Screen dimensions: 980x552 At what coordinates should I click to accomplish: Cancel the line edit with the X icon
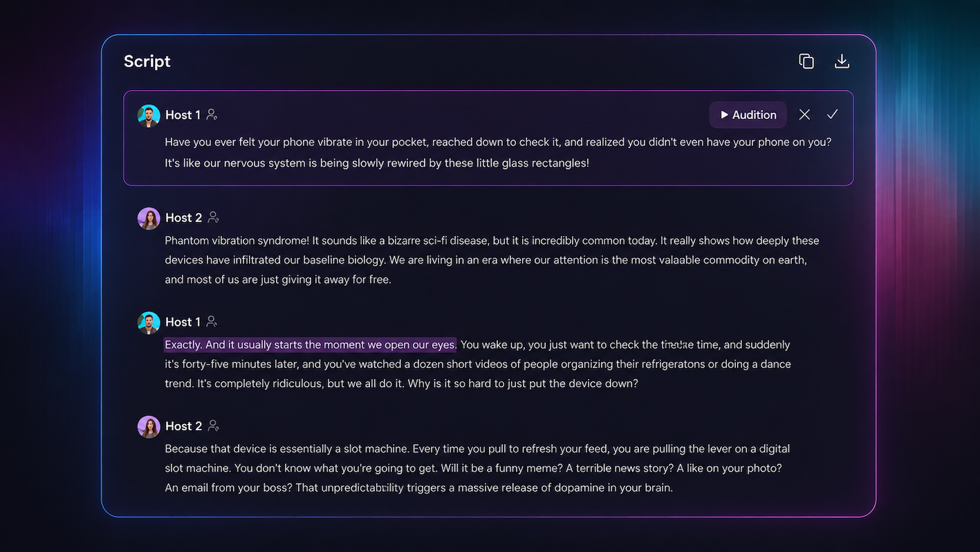804,115
